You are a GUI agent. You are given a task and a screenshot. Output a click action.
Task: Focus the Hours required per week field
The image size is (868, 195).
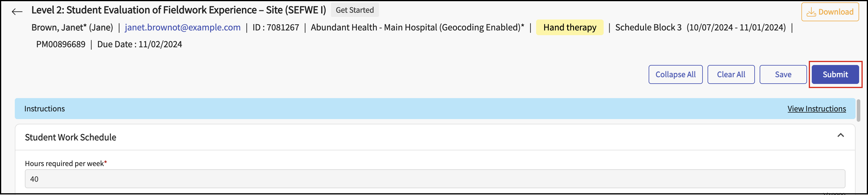(435, 179)
